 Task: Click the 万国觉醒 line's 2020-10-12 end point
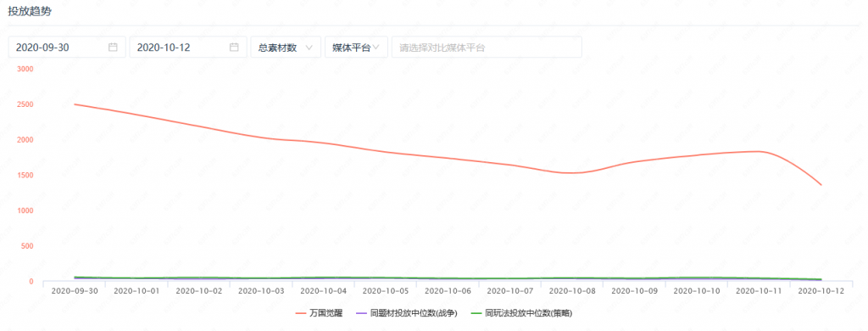[821, 185]
